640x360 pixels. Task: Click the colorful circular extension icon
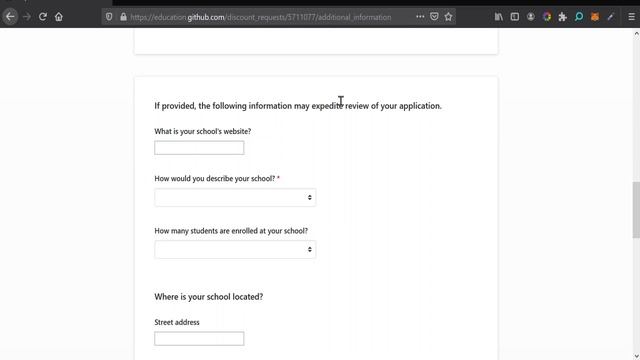547,17
